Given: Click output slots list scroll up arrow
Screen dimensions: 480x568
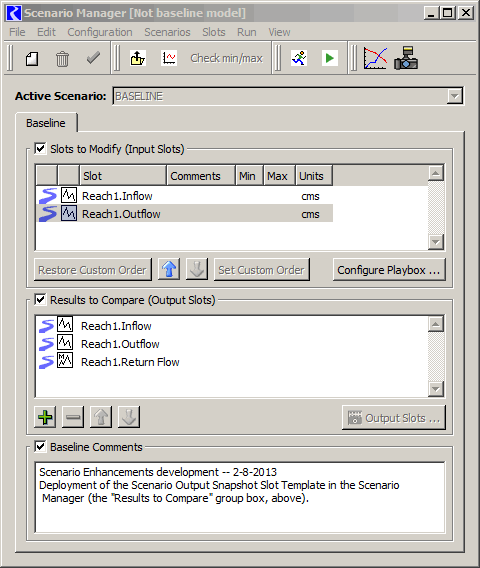Looking at the screenshot, I should pos(436,324).
